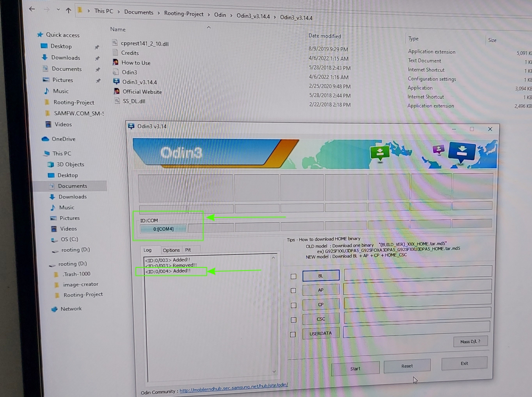
Task: Select the Credits text file icon
Action: click(115, 52)
